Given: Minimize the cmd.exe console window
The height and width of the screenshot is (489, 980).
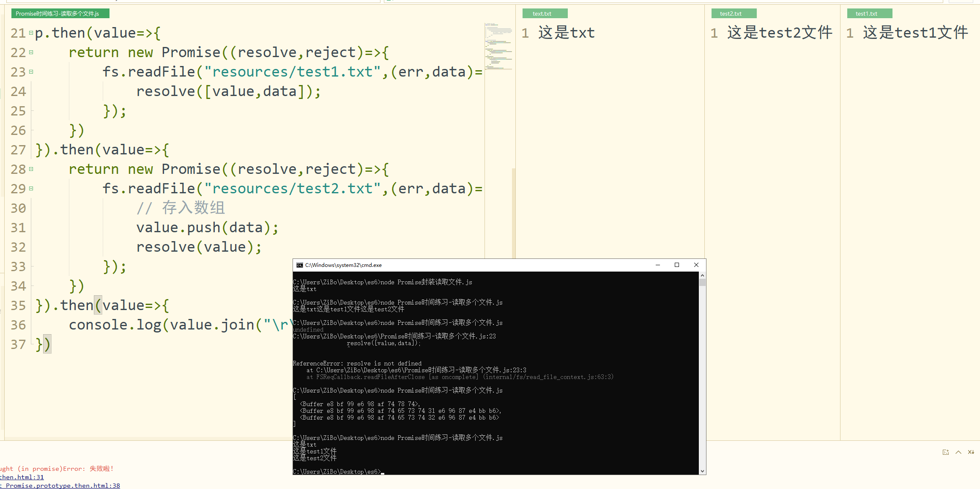Looking at the screenshot, I should pos(657,265).
